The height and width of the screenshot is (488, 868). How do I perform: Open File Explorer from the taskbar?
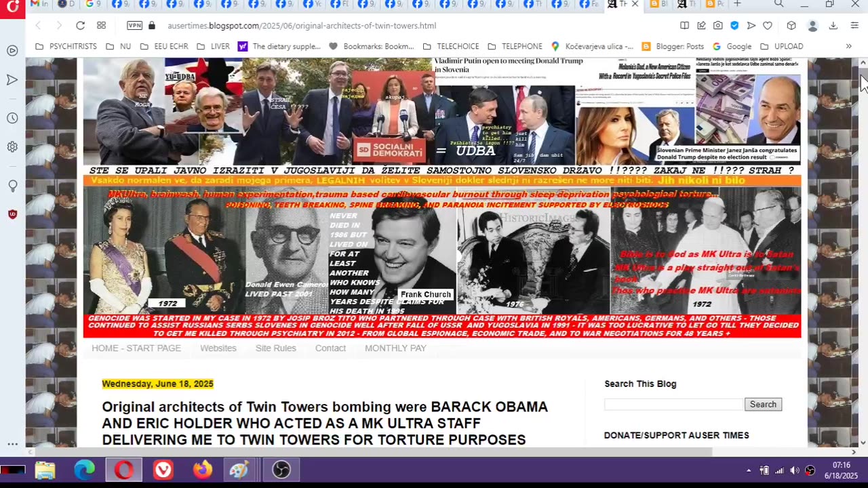coord(45,470)
